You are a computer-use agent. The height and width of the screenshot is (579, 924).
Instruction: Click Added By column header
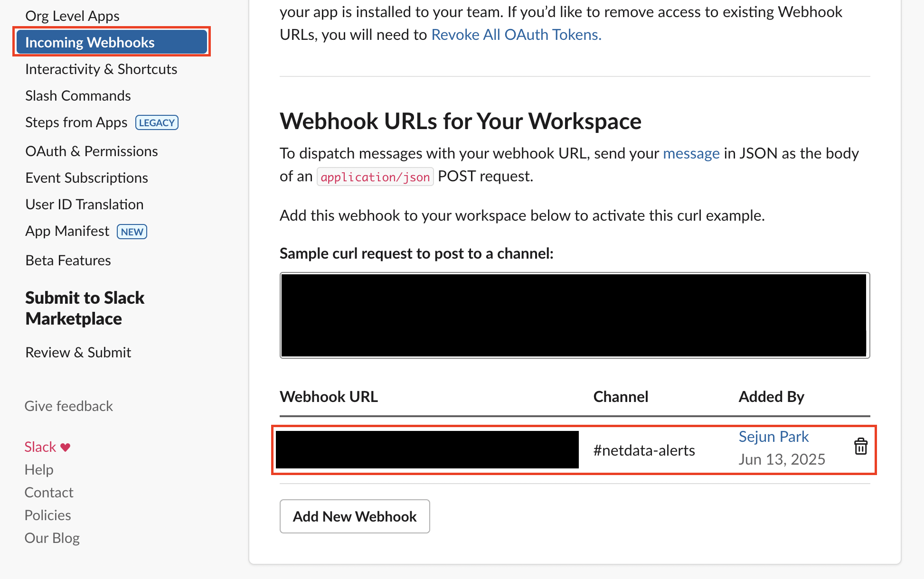tap(771, 396)
